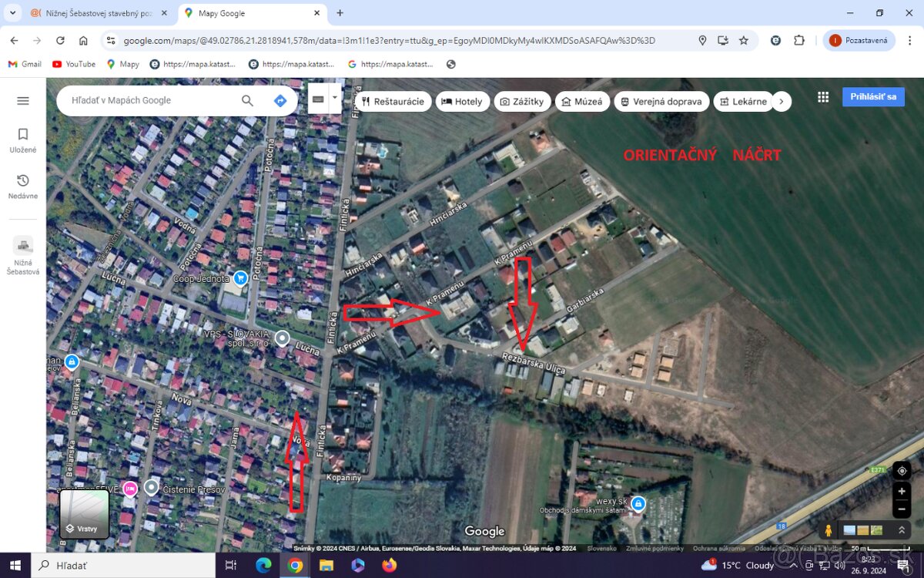
Task: Click the Prihlásiť sa button
Action: pyautogui.click(x=873, y=96)
